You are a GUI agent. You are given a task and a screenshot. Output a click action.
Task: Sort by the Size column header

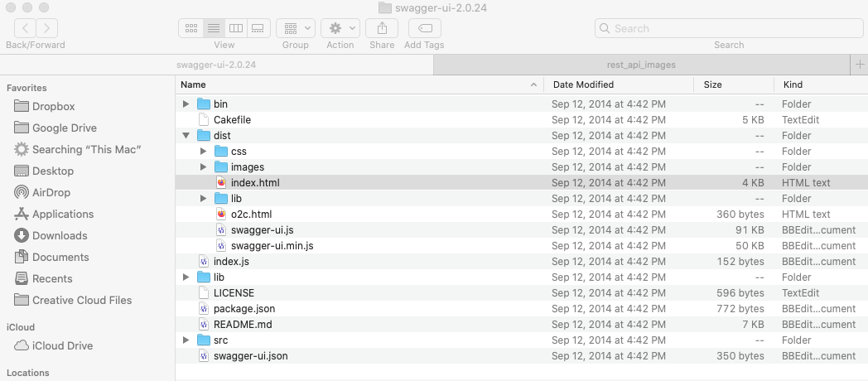point(734,84)
